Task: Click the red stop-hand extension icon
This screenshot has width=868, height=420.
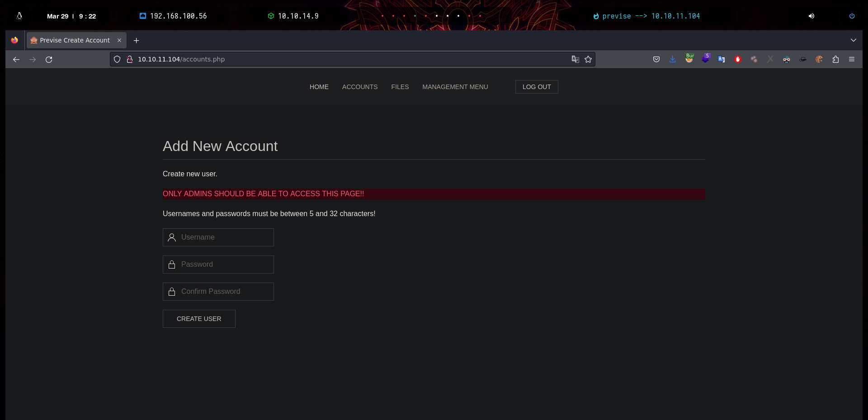Action: [738, 59]
